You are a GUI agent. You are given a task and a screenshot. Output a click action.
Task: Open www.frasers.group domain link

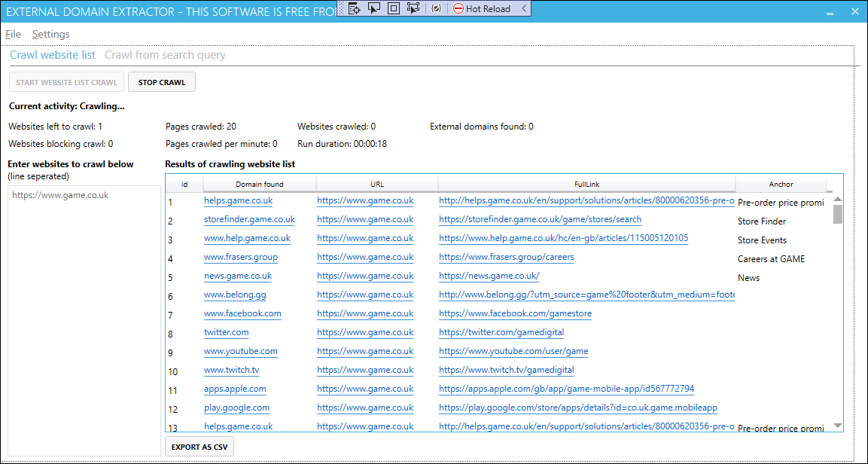(241, 257)
